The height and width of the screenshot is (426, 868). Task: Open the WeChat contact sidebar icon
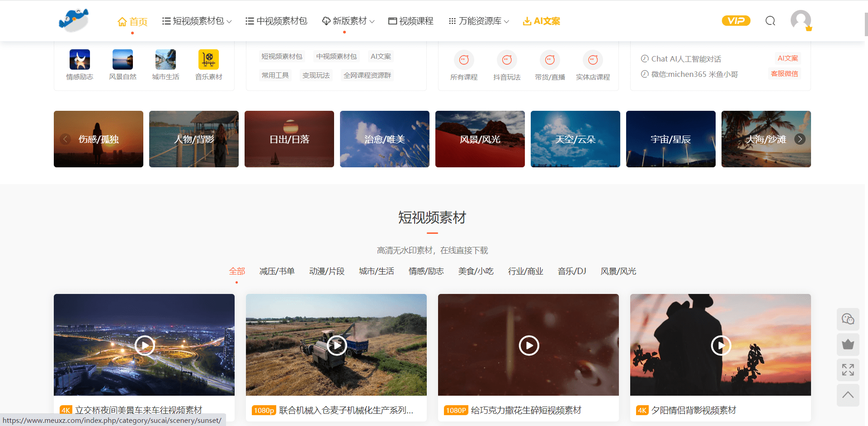(x=848, y=319)
